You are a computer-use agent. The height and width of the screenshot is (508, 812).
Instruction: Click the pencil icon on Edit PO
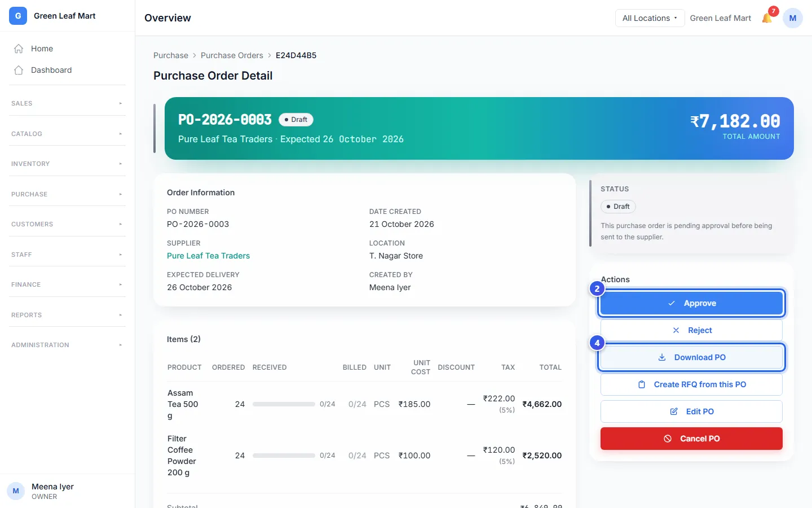[x=674, y=411]
